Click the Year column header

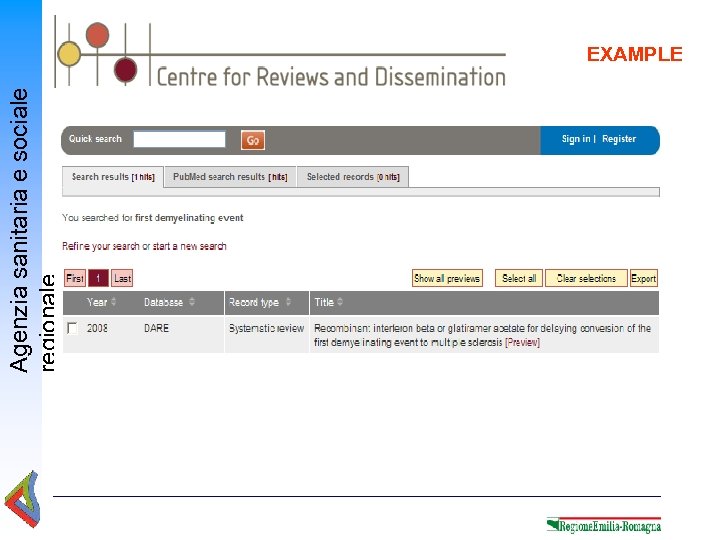(x=97, y=302)
